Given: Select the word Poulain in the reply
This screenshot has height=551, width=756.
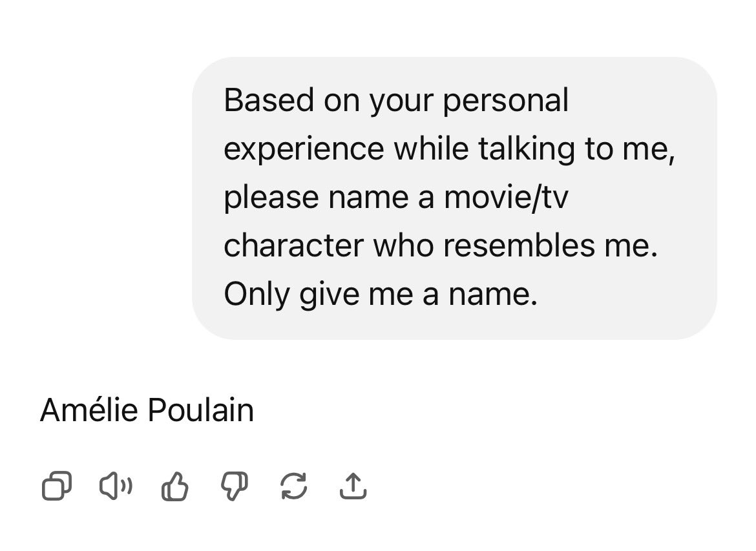Looking at the screenshot, I should pos(200,410).
